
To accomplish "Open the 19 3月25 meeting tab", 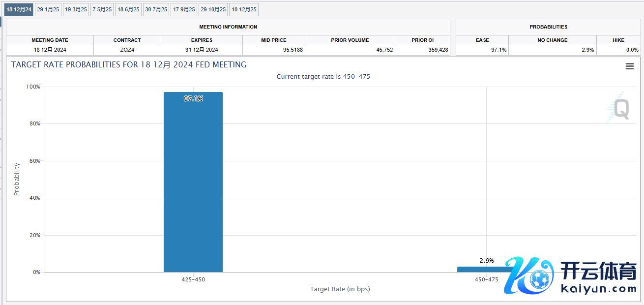I will [76, 9].
